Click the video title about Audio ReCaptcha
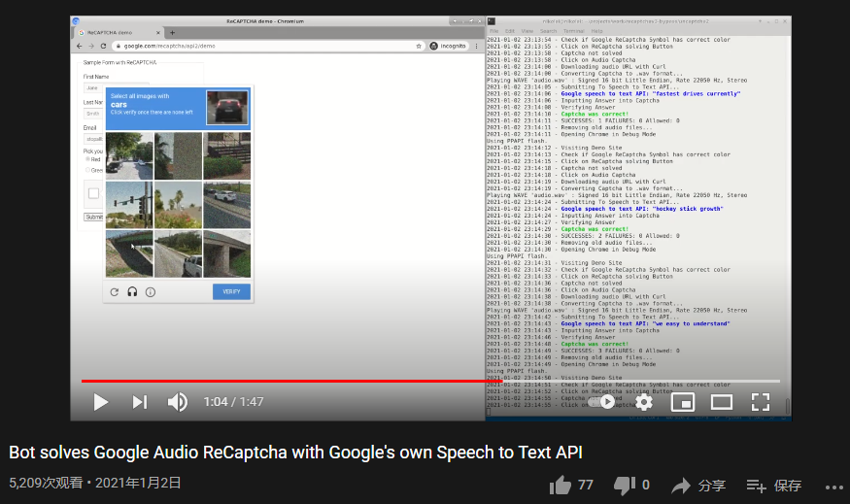The image size is (850, 504). click(295, 453)
